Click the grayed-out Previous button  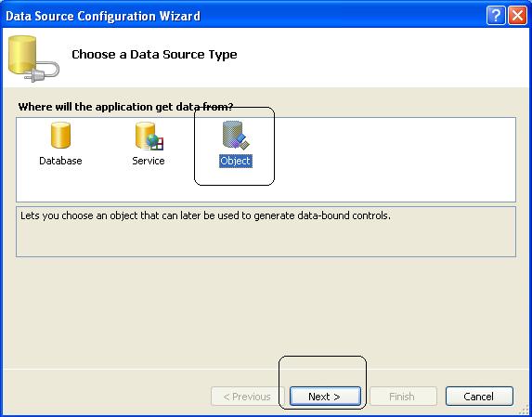click(x=247, y=397)
